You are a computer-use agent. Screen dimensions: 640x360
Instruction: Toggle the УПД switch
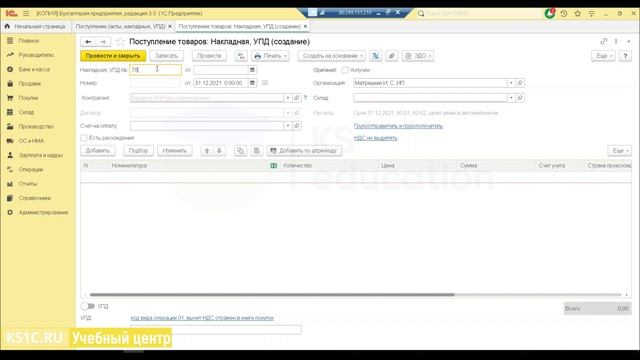click(x=87, y=306)
